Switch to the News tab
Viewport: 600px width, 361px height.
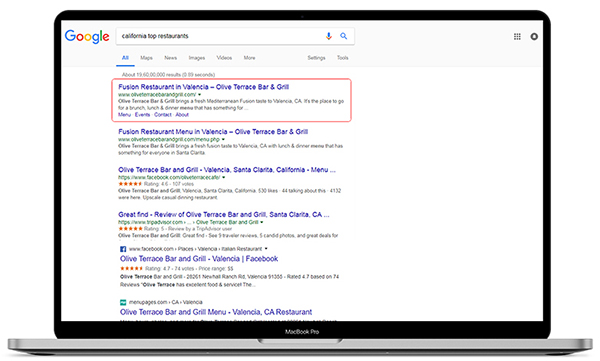(x=171, y=58)
